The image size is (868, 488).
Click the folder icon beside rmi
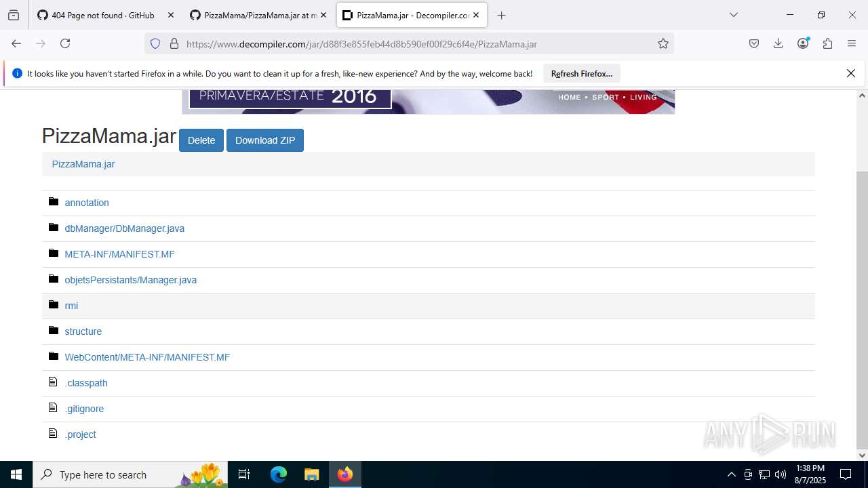pos(54,305)
